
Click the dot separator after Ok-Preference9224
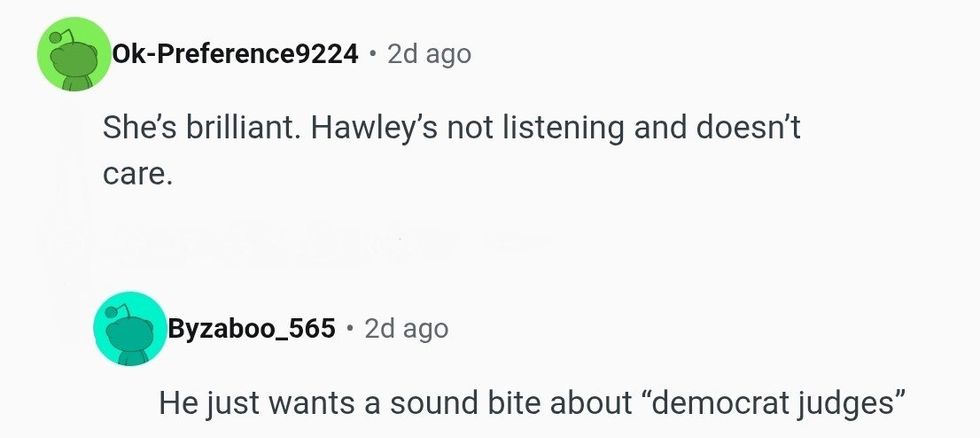372,54
